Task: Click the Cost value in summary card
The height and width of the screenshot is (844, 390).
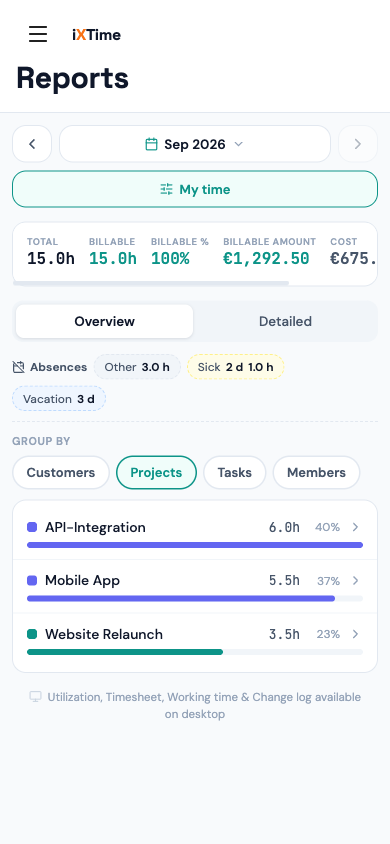Action: (x=353, y=259)
